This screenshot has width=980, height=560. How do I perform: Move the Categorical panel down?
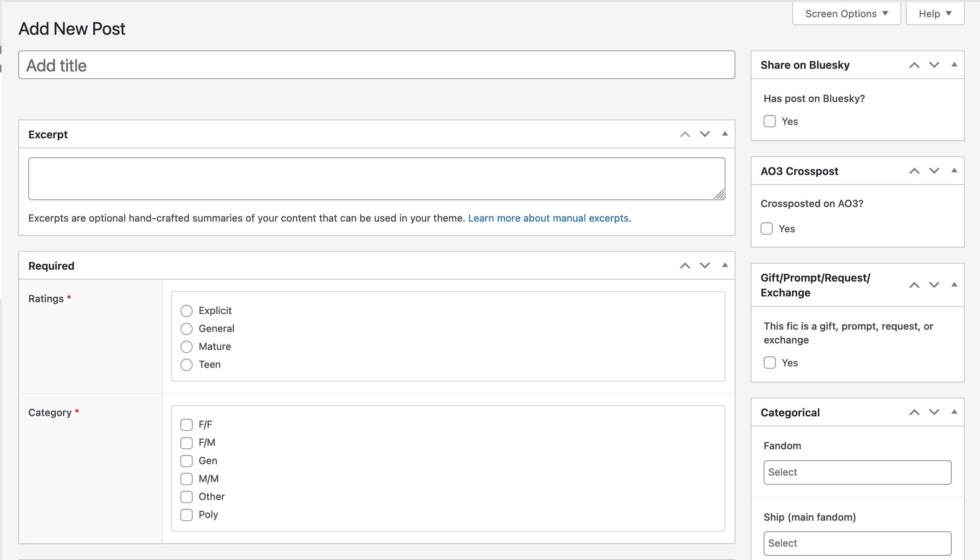(934, 412)
